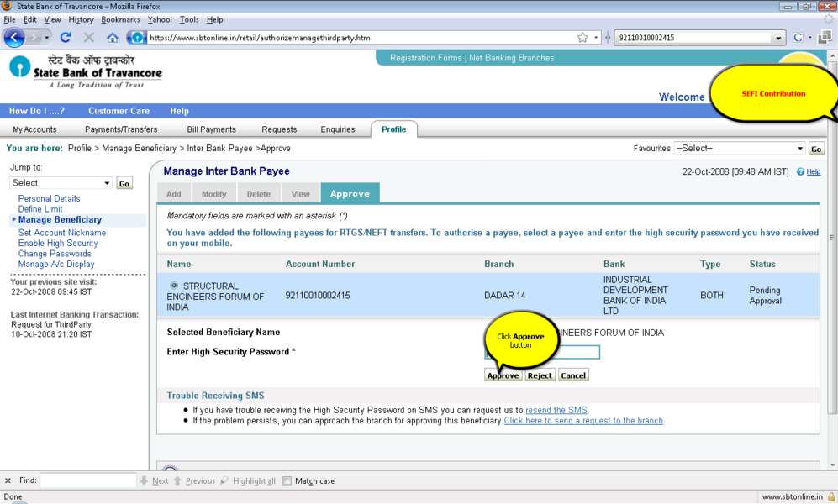This screenshot has width=838, height=504.
Task: Open Change Passwords in the sidebar
Action: (x=55, y=254)
